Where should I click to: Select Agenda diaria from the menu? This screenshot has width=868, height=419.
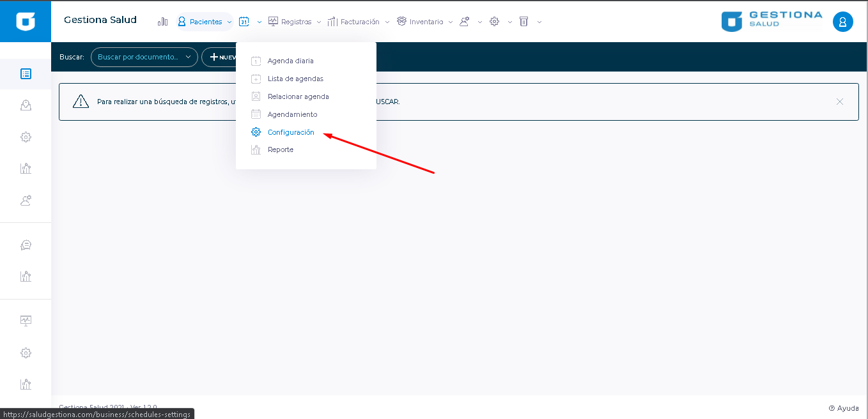click(x=290, y=61)
